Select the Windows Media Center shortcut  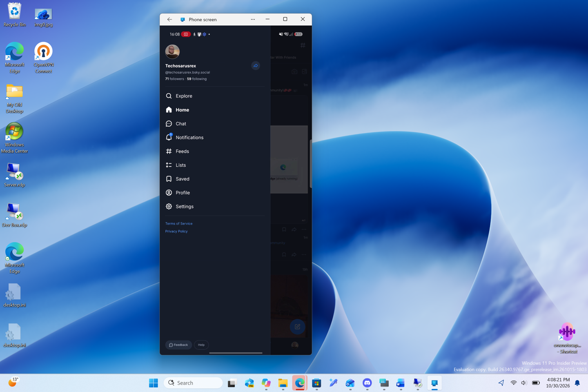[x=14, y=138]
